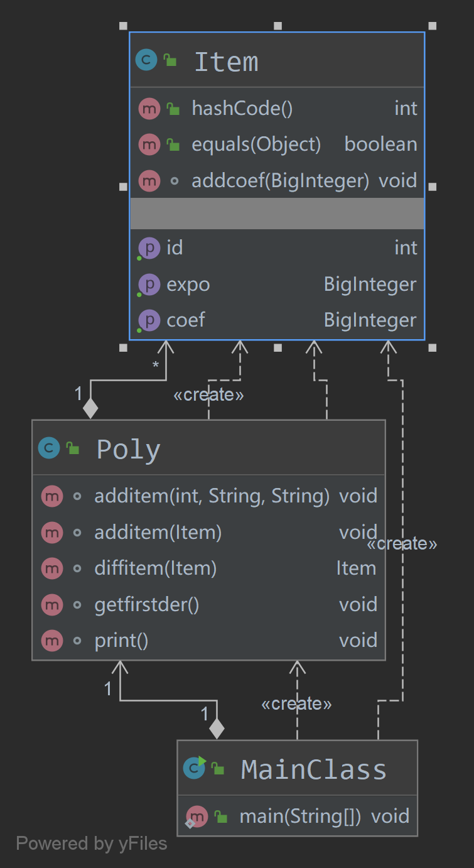Click the MainClass runnable class icon
The width and height of the screenshot is (474, 868).
tap(194, 768)
